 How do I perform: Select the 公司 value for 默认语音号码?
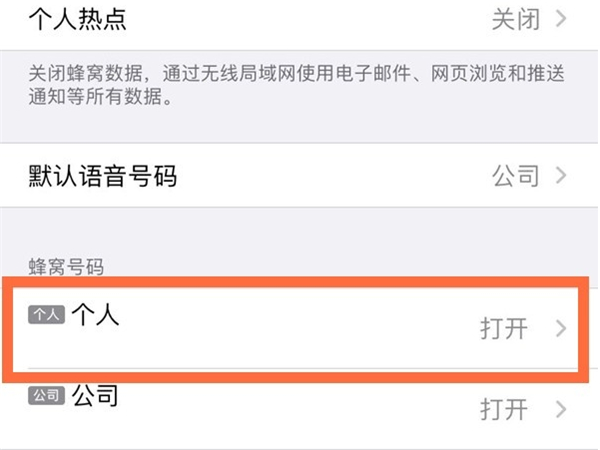pos(516,176)
